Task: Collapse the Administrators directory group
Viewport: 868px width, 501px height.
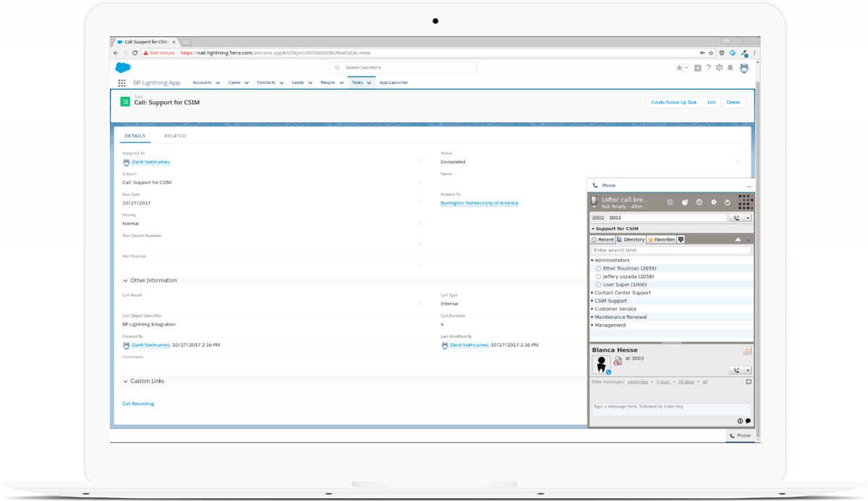Action: point(592,260)
